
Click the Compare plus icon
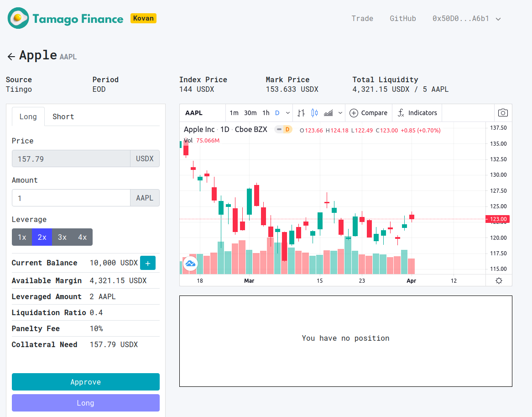coord(354,113)
